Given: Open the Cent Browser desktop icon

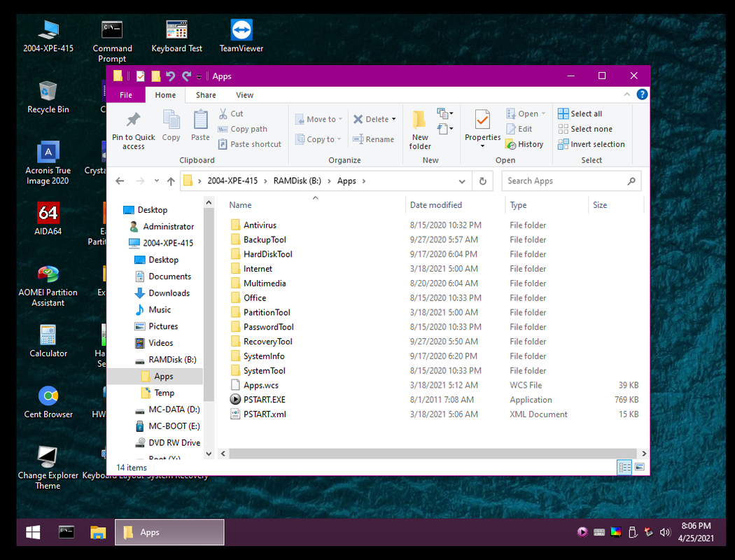Looking at the screenshot, I should [48, 402].
